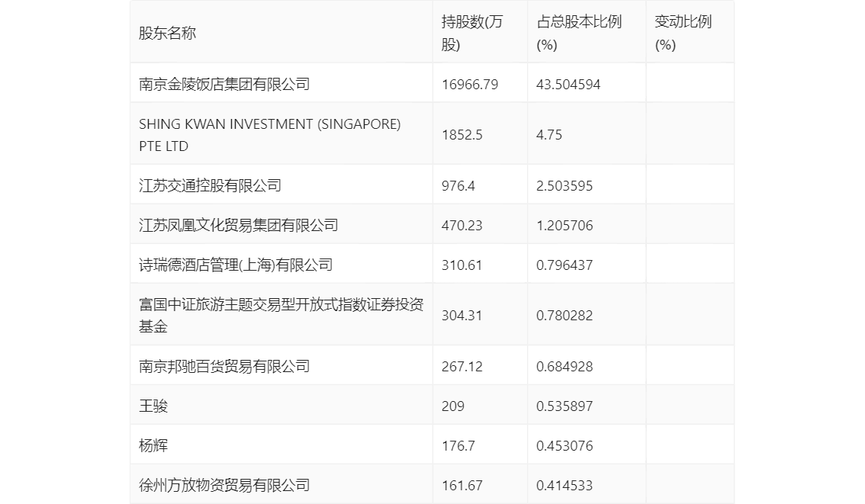
Task: Select the value 209
Action: pos(453,406)
